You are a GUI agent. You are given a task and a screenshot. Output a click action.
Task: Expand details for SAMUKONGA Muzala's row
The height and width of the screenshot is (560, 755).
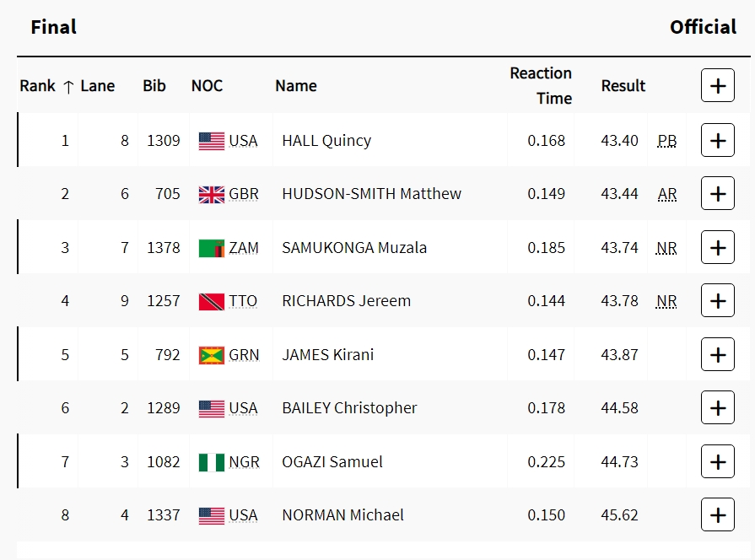[717, 248]
